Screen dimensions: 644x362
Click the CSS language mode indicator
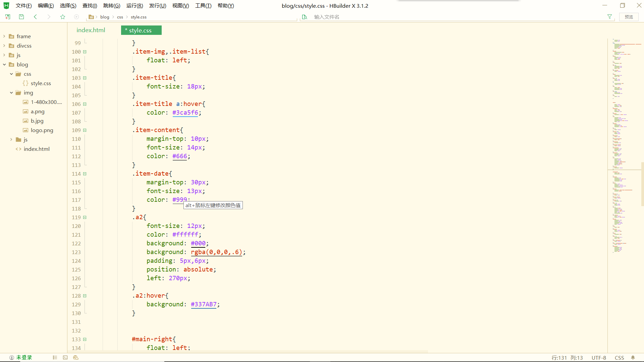[x=619, y=358]
